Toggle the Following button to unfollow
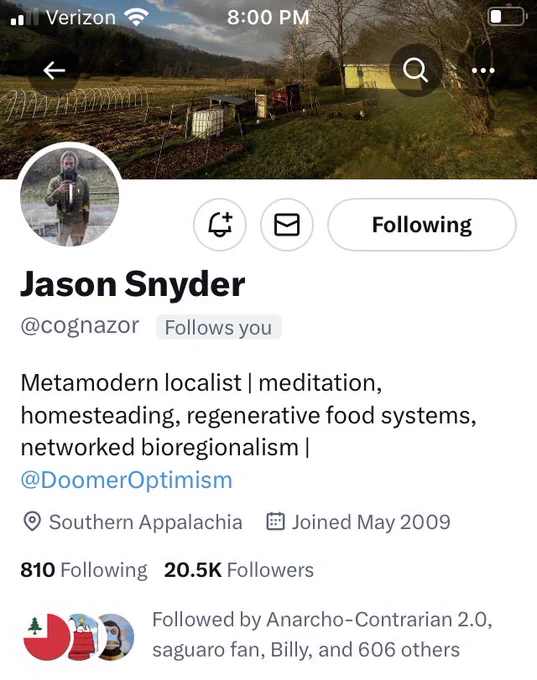The image size is (537, 680). point(422,225)
